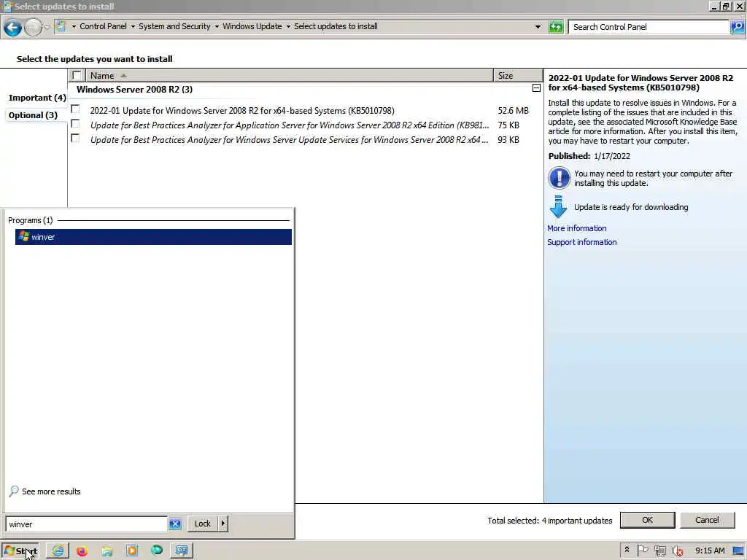Click the winver Start search box
747x560 pixels.
[87, 524]
